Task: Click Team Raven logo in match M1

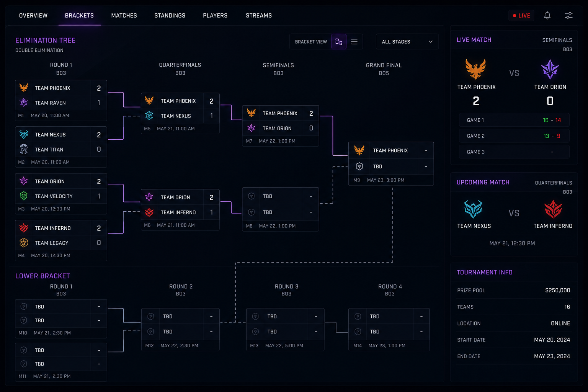Action: pos(24,103)
